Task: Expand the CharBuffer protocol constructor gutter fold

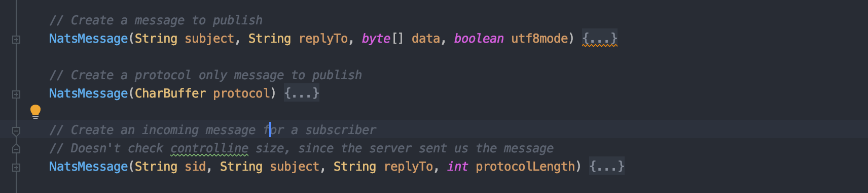Action: (16, 94)
